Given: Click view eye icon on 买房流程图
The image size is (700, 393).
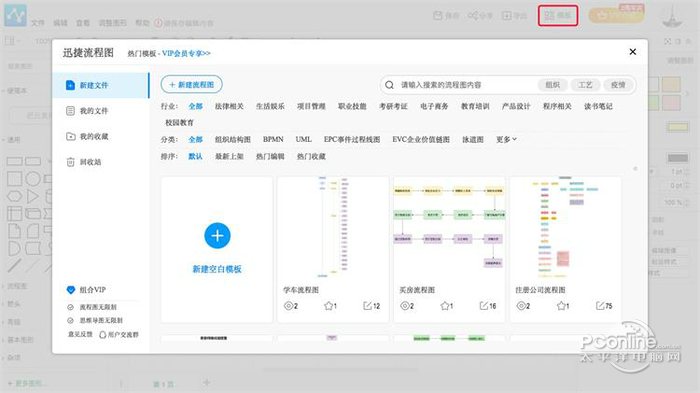Looking at the screenshot, I should coord(404,306).
